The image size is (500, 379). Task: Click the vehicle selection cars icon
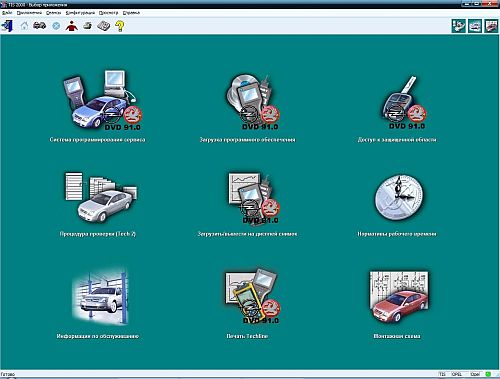tap(40, 25)
